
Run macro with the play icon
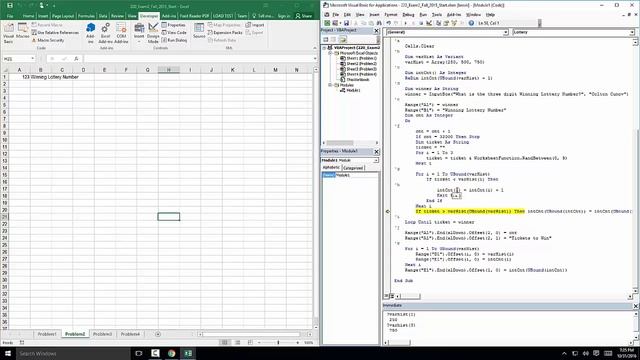click(405, 23)
